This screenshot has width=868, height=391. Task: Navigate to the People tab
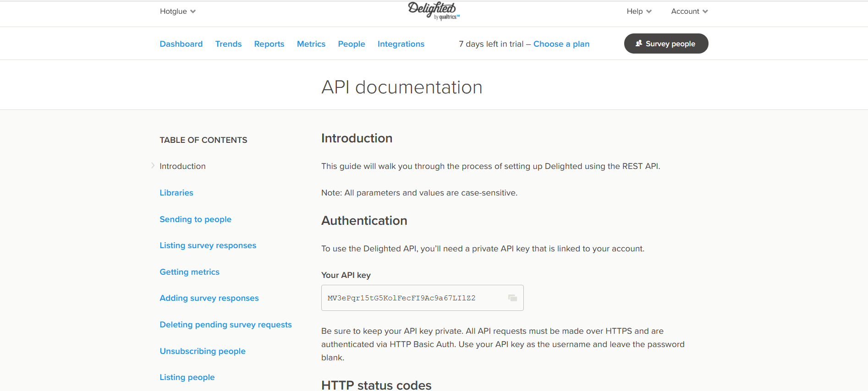(x=352, y=44)
